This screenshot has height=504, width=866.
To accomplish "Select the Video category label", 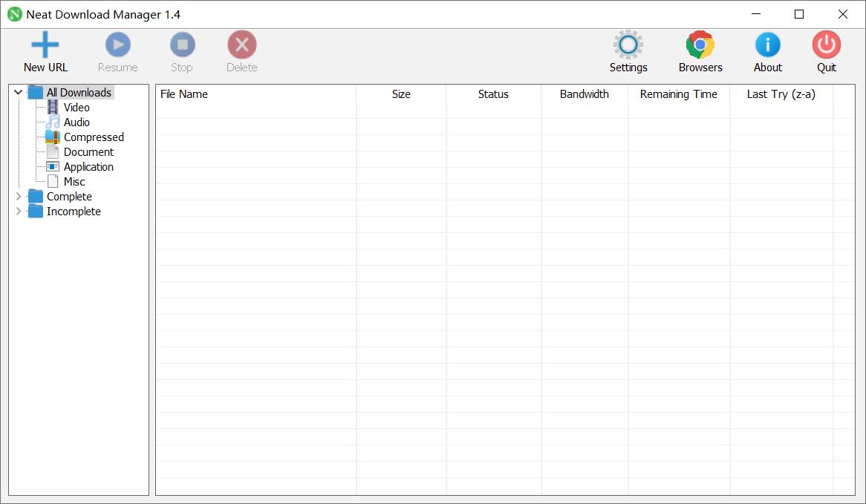I will click(x=76, y=108).
